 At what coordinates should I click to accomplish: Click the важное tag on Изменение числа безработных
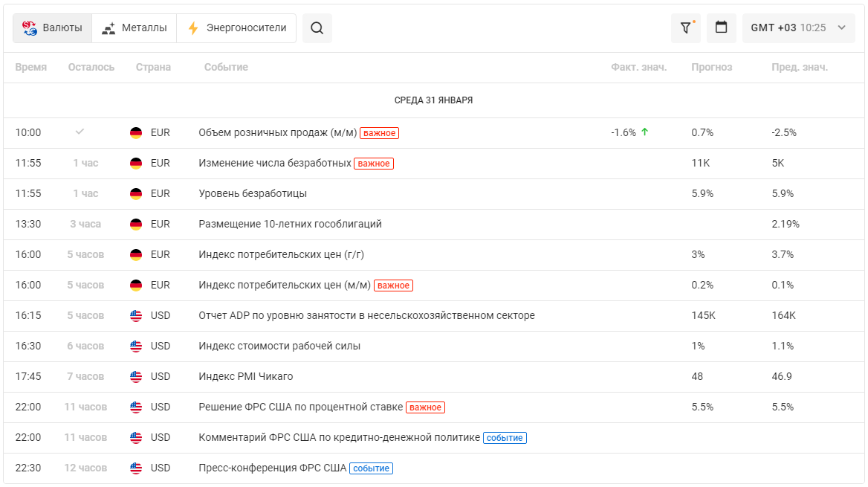[374, 164]
